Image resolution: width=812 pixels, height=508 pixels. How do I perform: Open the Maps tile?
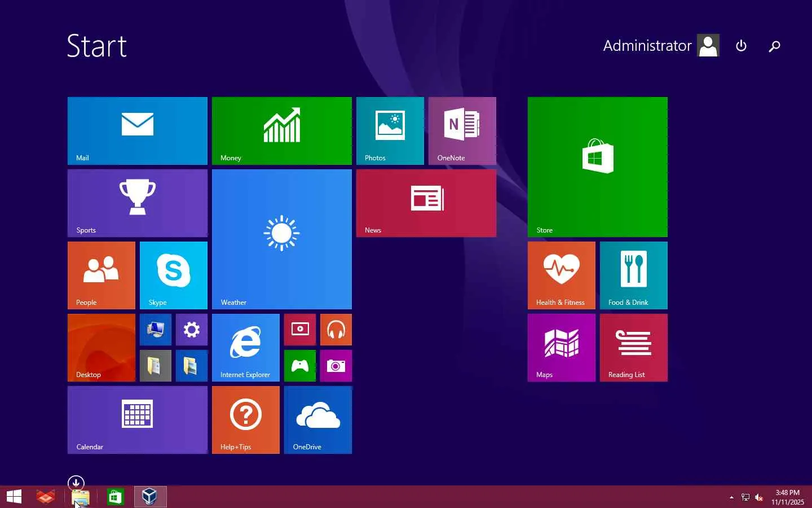pos(562,348)
